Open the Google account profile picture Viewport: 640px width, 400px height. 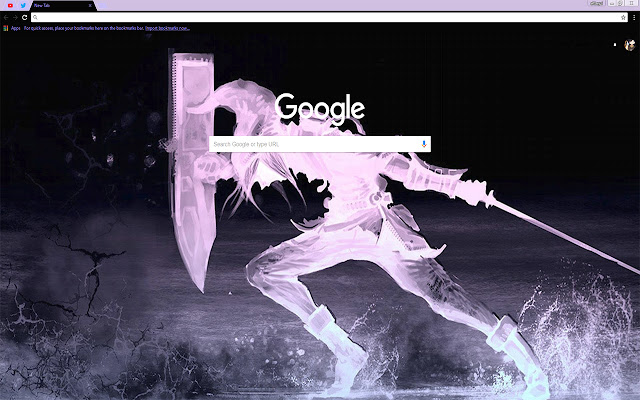pyautogui.click(x=629, y=45)
